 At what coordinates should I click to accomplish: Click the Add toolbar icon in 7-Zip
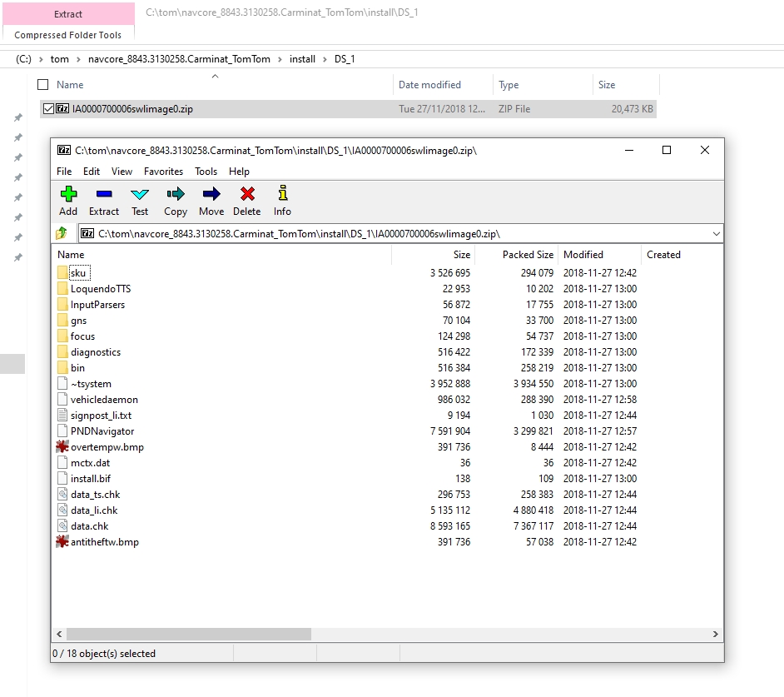coord(68,194)
